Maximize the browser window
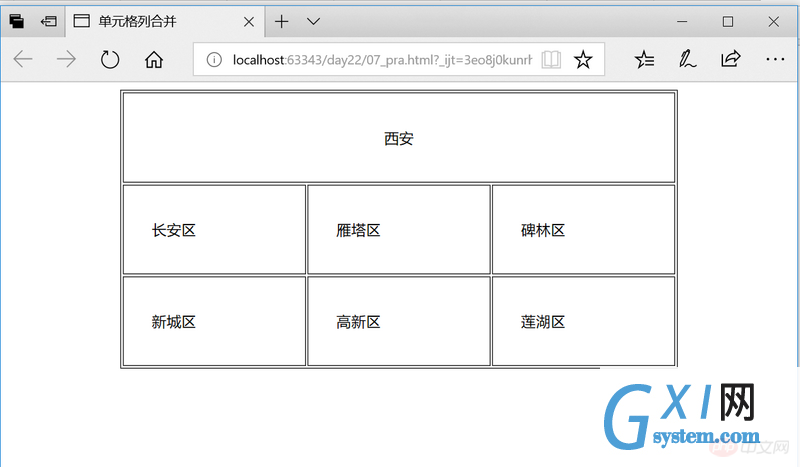800x467 pixels. (x=728, y=21)
